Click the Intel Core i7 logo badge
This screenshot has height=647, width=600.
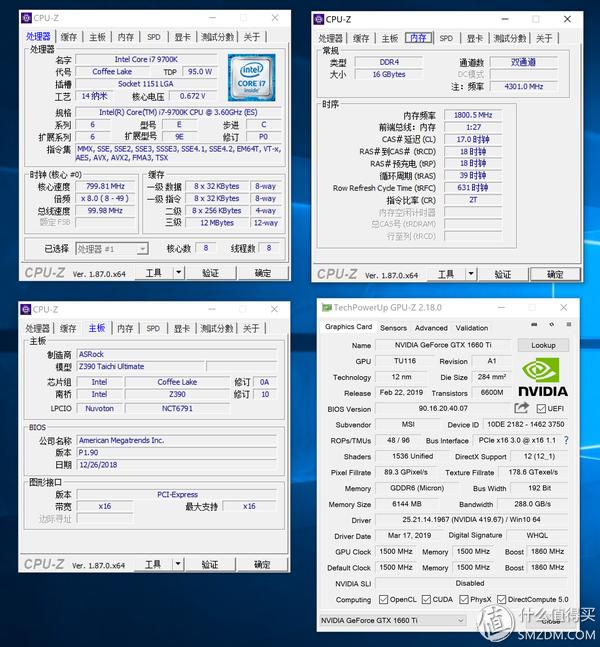[251, 78]
